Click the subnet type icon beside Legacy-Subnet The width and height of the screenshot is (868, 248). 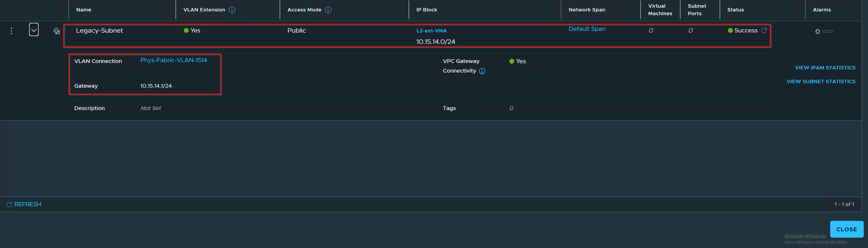(57, 31)
